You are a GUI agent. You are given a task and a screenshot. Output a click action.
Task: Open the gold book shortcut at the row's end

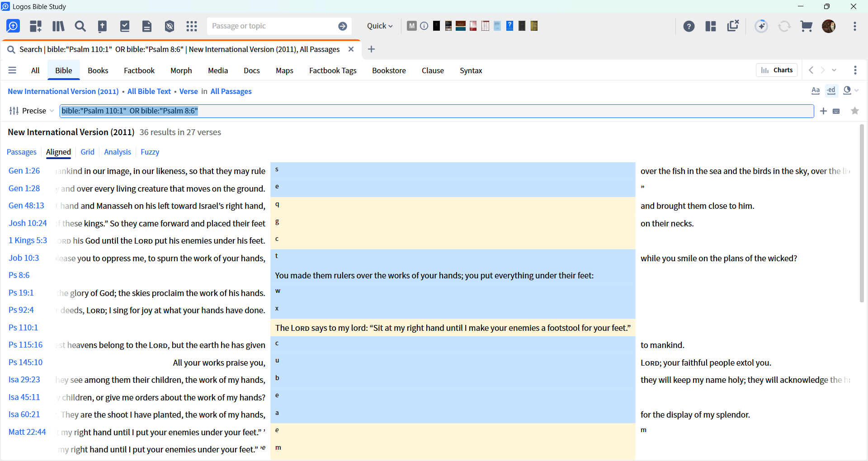[534, 26]
